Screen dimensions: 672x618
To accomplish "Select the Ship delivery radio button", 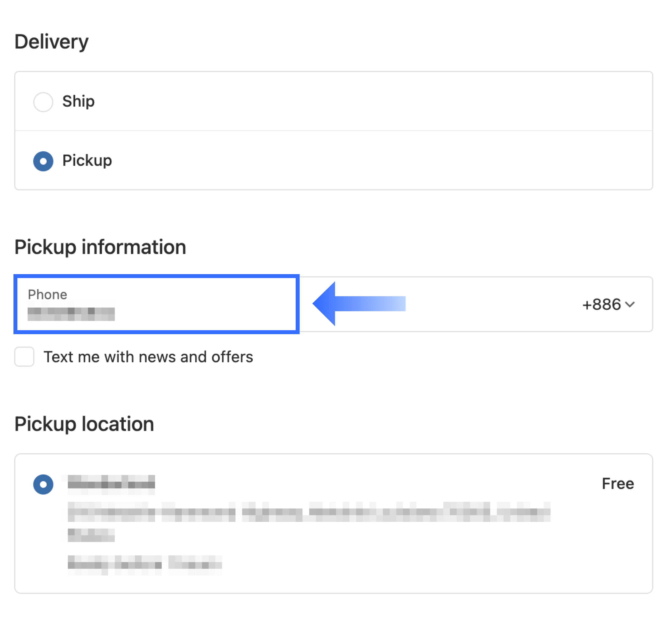I will [43, 102].
